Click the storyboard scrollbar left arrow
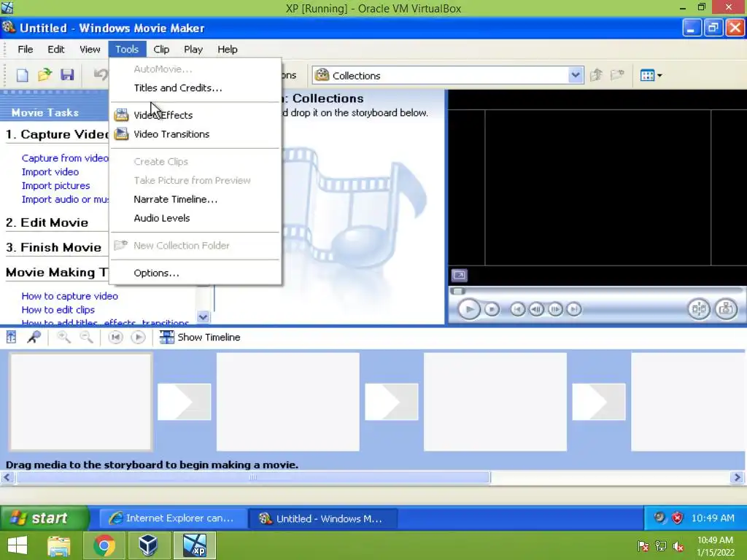The width and height of the screenshot is (747, 560). click(x=7, y=477)
